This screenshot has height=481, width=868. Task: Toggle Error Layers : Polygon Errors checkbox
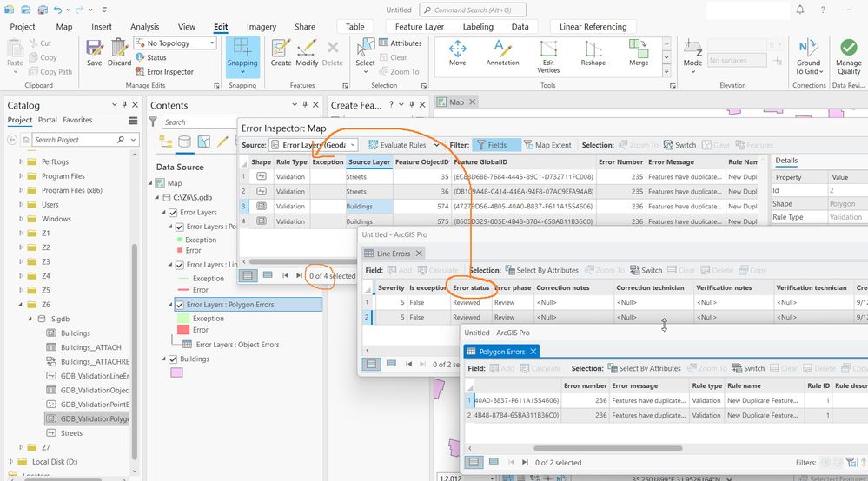[x=179, y=305]
